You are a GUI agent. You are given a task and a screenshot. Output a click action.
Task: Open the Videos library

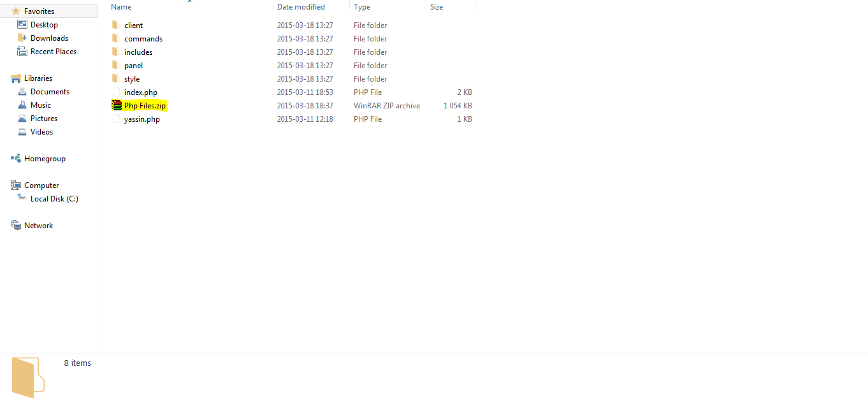click(41, 131)
